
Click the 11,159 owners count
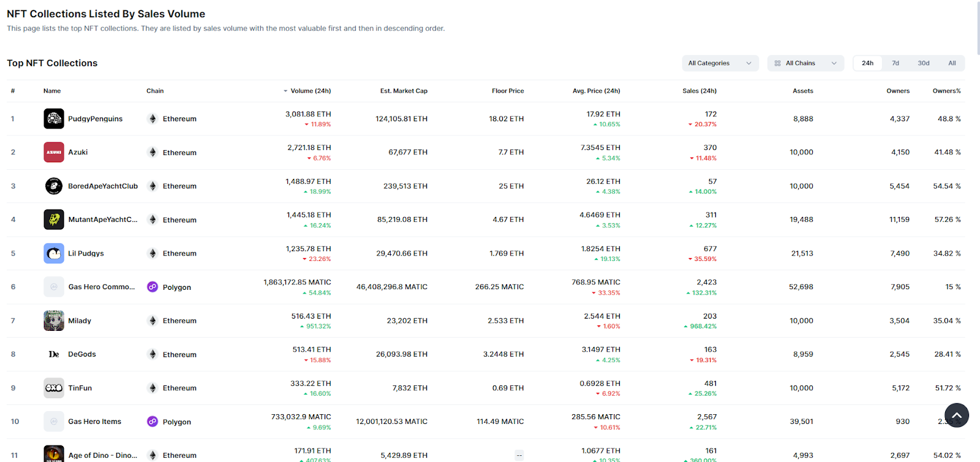pyautogui.click(x=899, y=219)
